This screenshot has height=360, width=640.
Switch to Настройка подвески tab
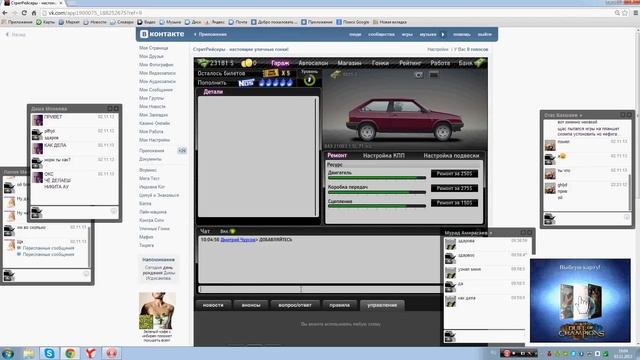[451, 156]
